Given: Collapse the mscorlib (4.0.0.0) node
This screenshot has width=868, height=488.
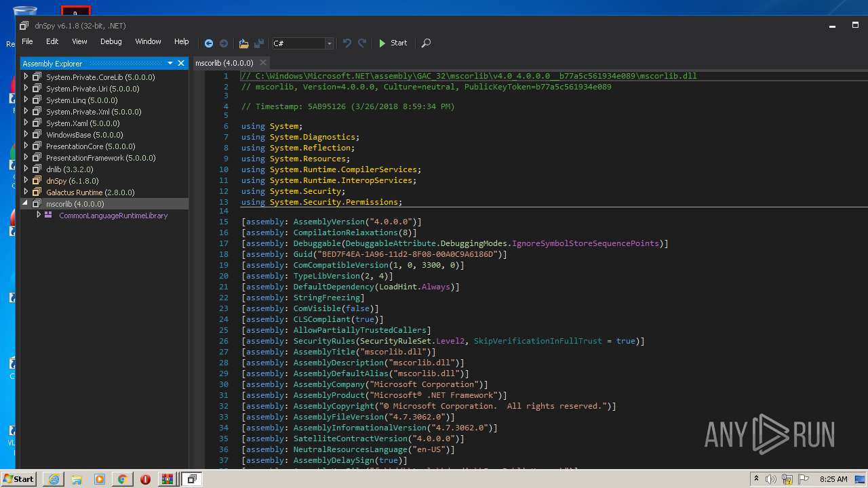Looking at the screenshot, I should pyautogui.click(x=26, y=203).
